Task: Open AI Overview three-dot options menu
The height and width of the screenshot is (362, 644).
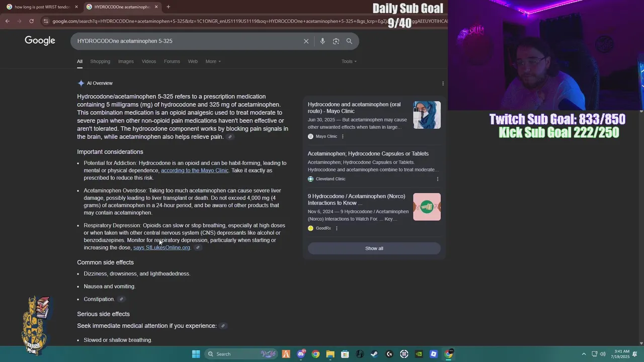Action: 443,83
